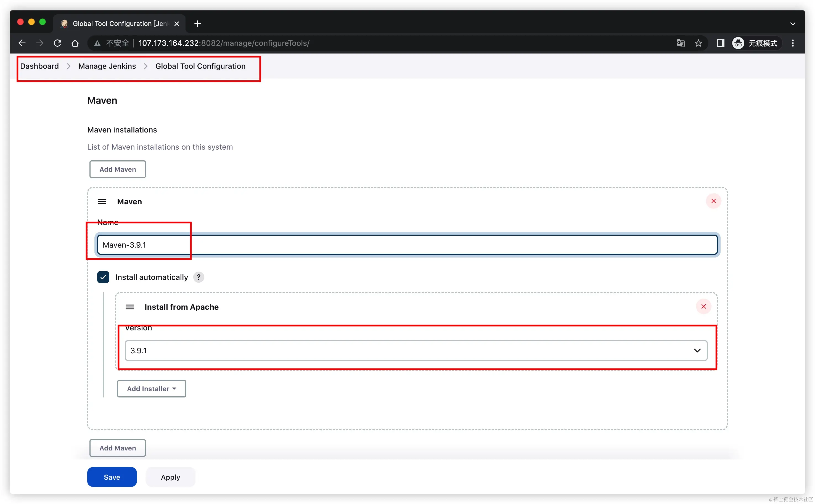Open help for Install automatically

199,277
